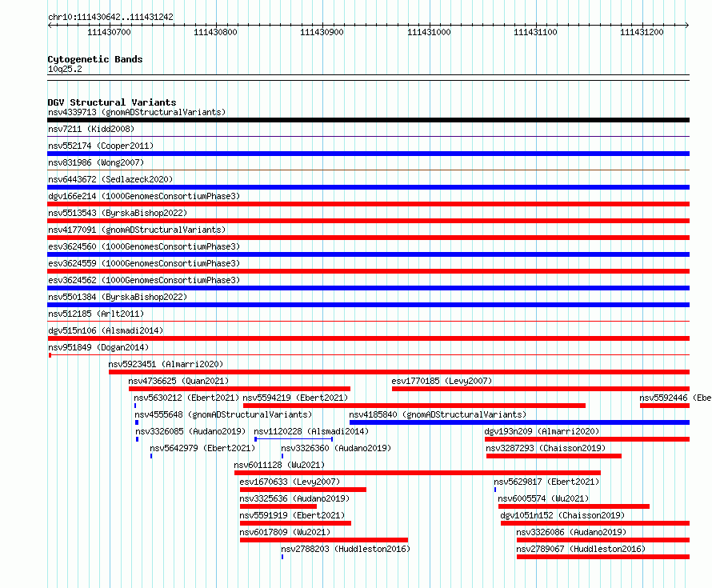The width and height of the screenshot is (712, 588).
Task: Click the 10q25.2 cytogenetic band label
Action: pyautogui.click(x=65, y=69)
